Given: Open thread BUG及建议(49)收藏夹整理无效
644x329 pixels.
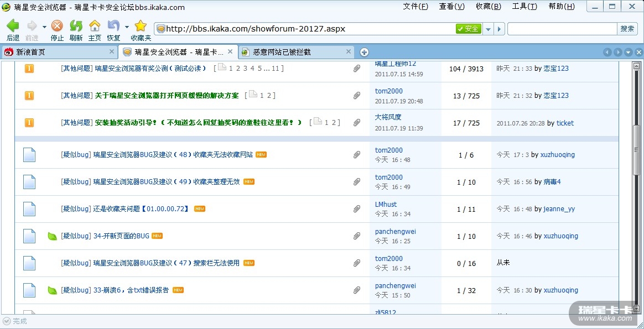Looking at the screenshot, I should (x=167, y=182).
